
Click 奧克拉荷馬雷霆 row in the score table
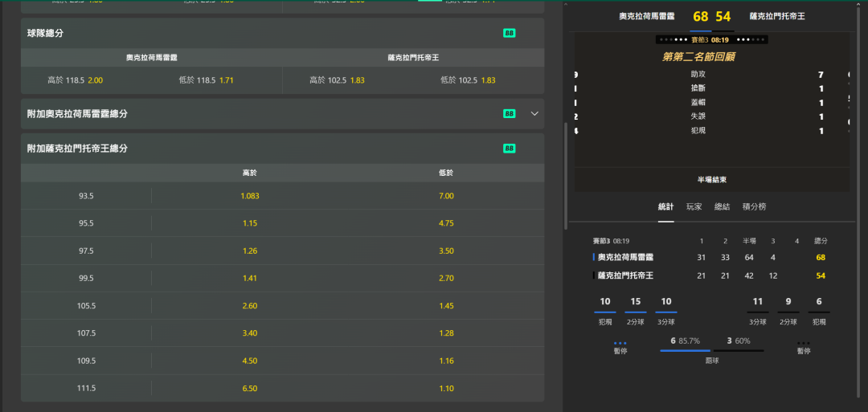pyautogui.click(x=712, y=257)
